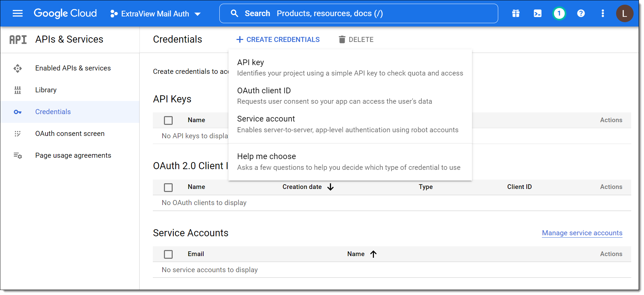The height and width of the screenshot is (295, 644).
Task: Click the Type column header
Action: tap(426, 187)
